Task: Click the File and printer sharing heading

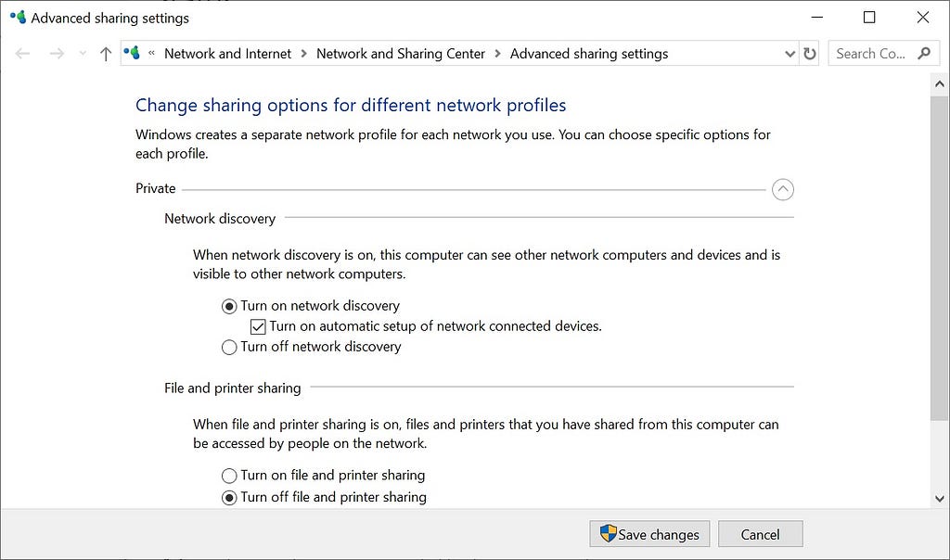Action: click(x=233, y=388)
